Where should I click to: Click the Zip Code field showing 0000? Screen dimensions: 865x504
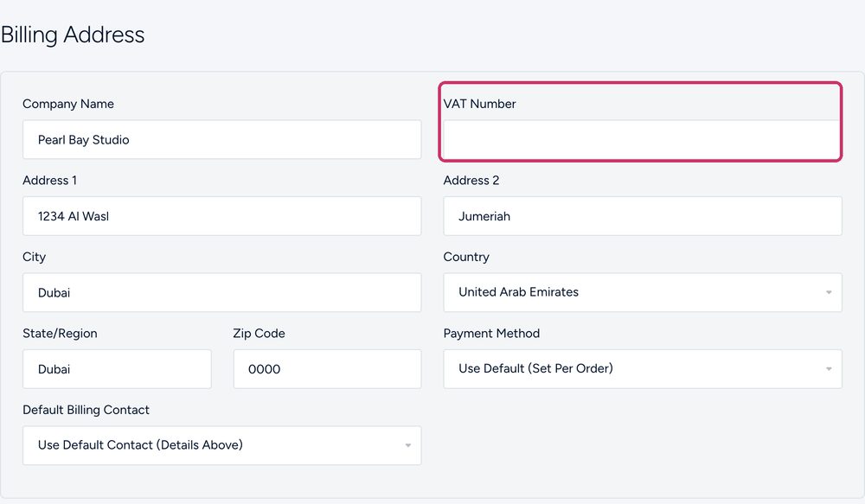point(327,369)
